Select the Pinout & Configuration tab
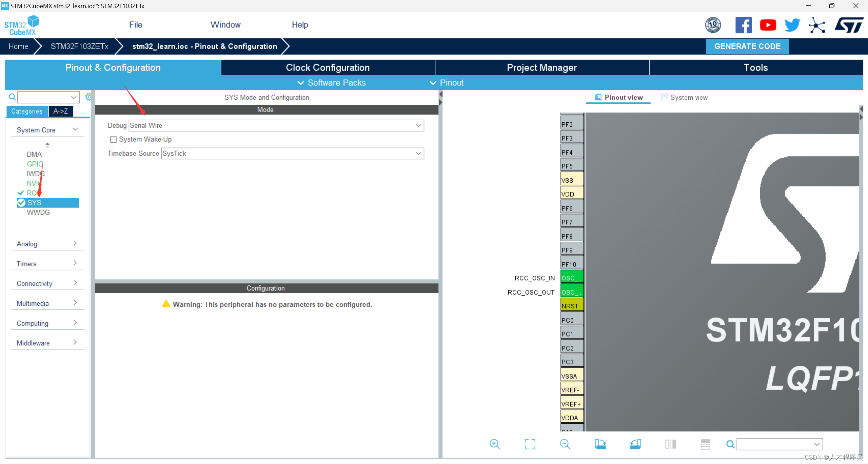This screenshot has height=464, width=868. (x=113, y=67)
